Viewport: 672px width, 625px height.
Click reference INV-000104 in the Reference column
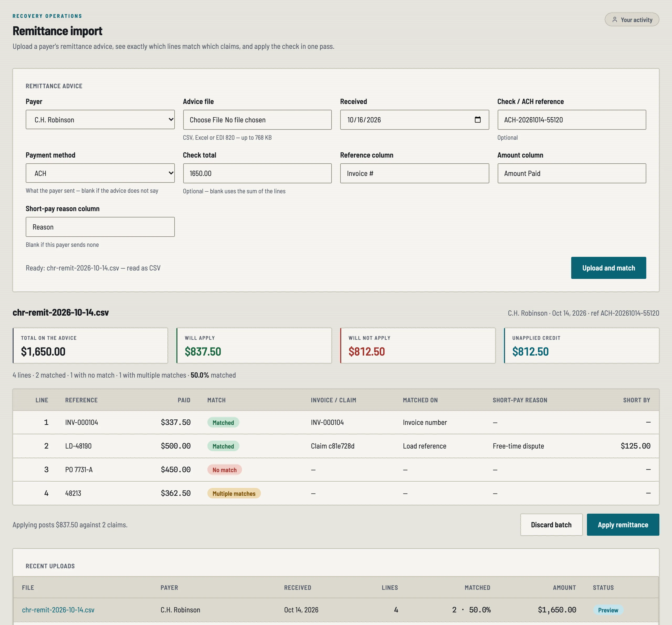[81, 423]
